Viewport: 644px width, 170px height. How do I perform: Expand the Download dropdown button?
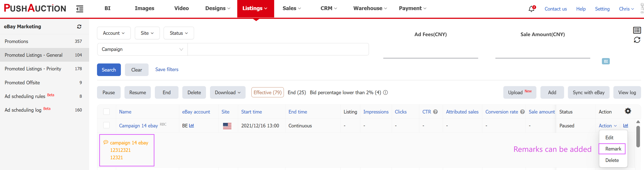coord(228,92)
